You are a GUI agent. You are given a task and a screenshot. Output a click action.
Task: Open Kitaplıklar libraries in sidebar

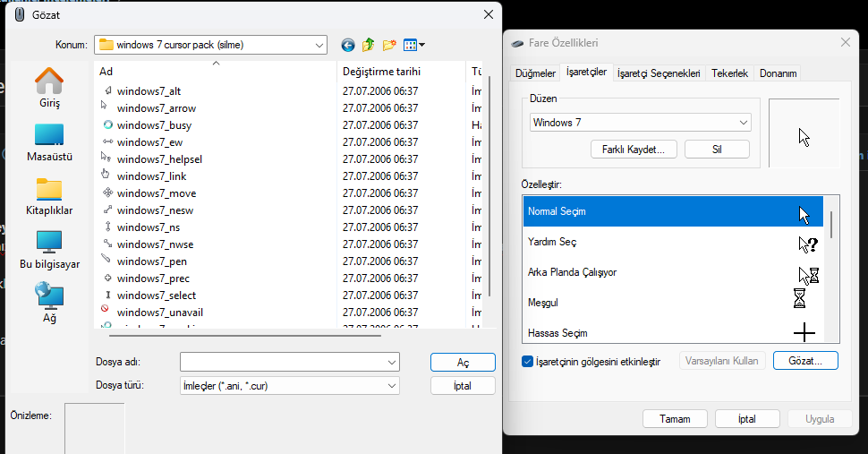49,196
